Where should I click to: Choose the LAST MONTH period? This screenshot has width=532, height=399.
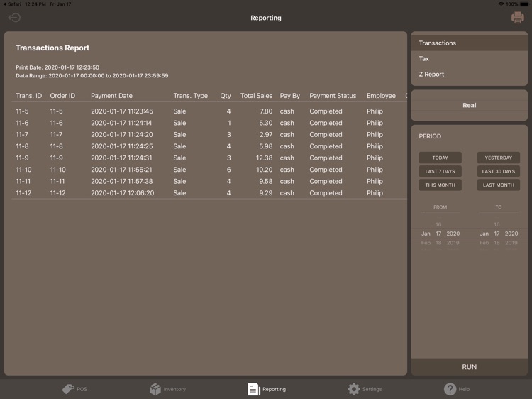499,185
